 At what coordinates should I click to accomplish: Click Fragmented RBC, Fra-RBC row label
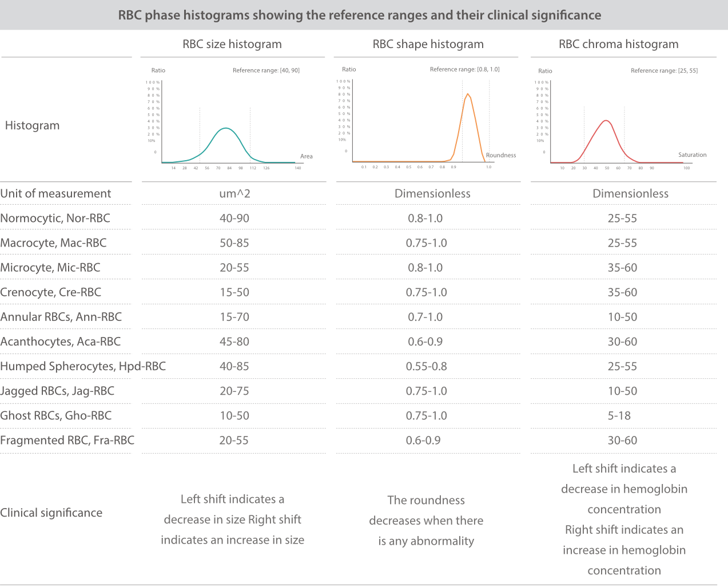click(67, 441)
